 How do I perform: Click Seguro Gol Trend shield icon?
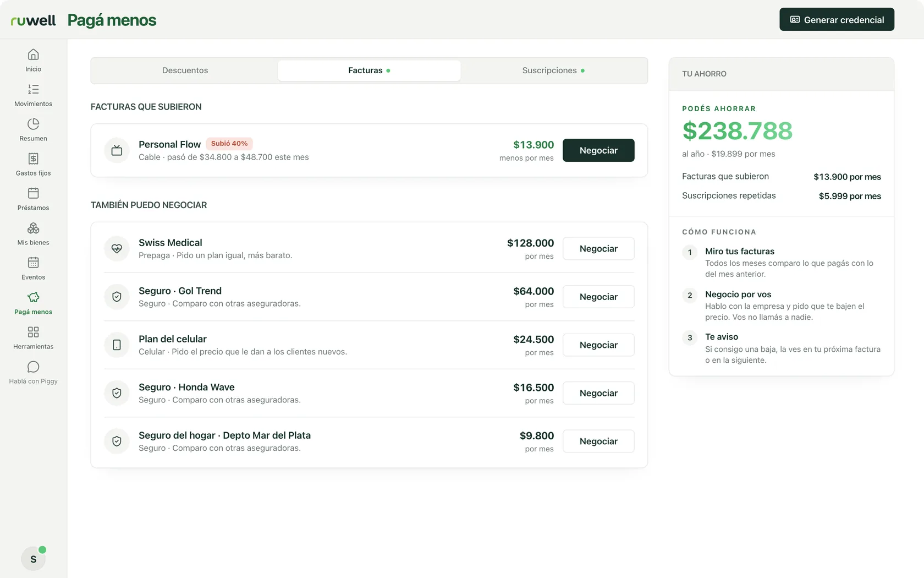117,297
